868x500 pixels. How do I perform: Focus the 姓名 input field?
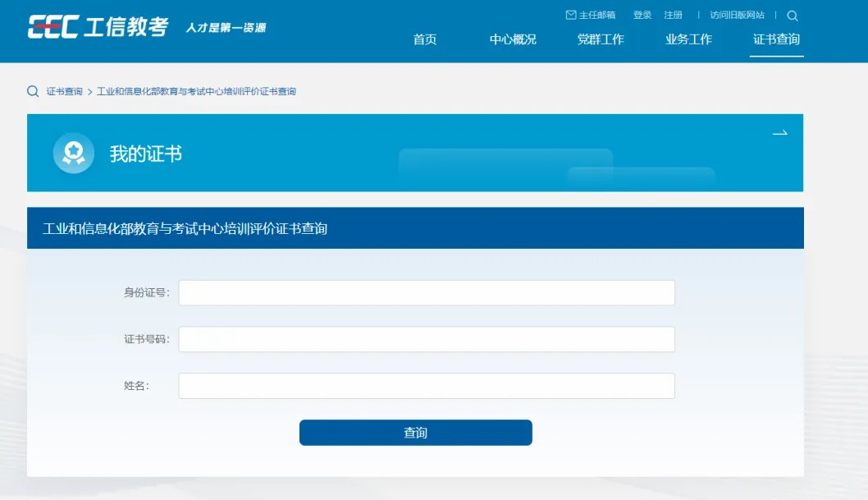[427, 385]
